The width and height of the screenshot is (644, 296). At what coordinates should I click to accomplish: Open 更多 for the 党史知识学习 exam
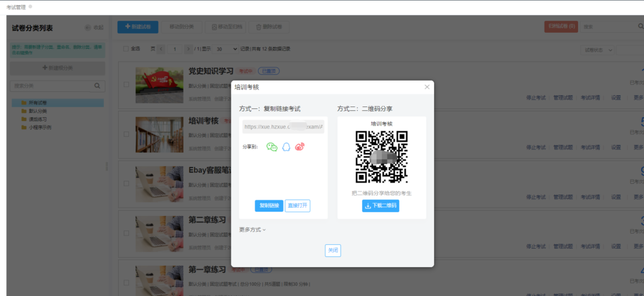pyautogui.click(x=638, y=98)
